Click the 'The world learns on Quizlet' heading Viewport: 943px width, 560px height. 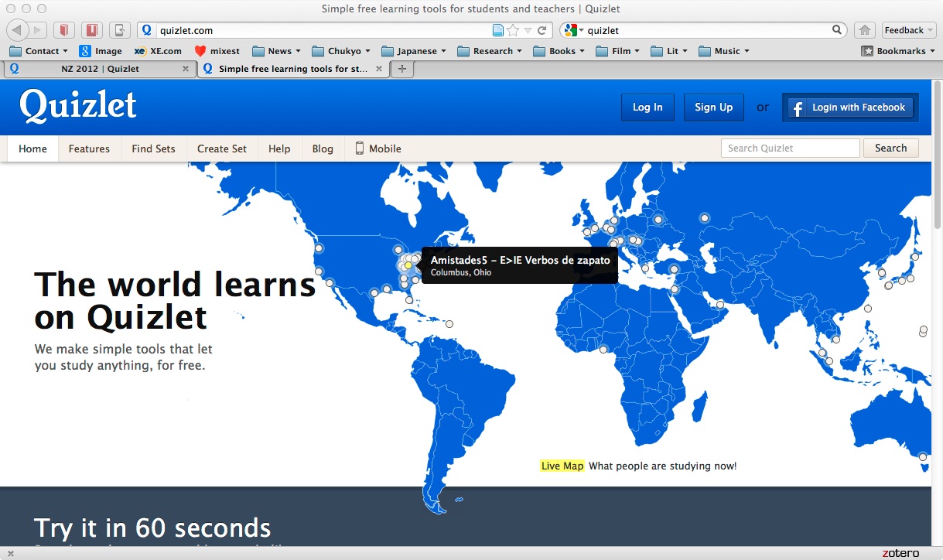175,300
